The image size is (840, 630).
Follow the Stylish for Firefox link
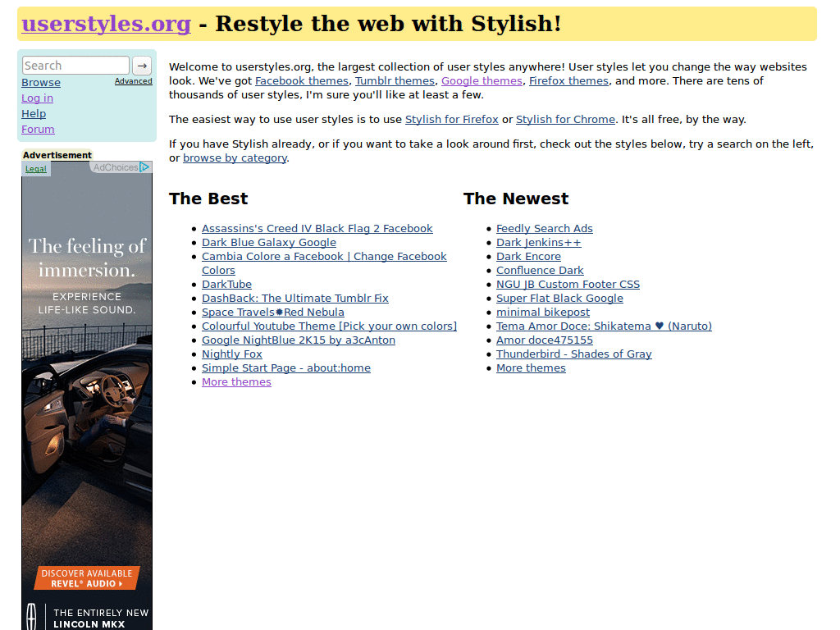(452, 120)
